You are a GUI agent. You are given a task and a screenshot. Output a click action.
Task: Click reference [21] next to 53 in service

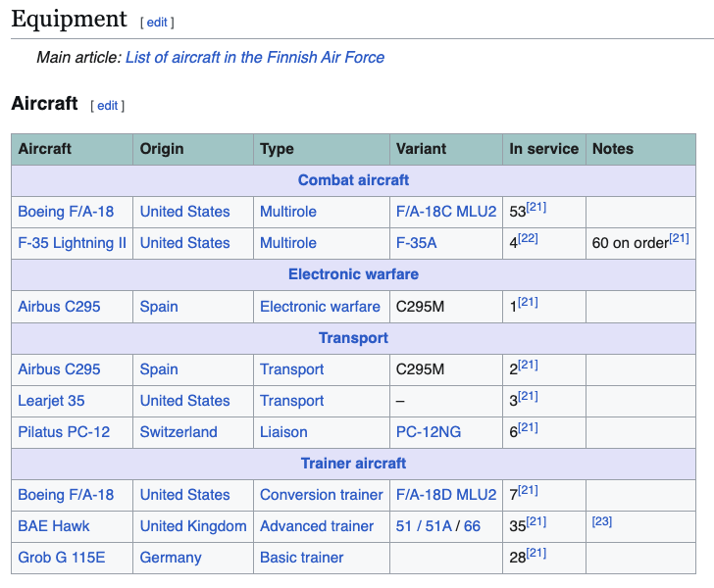536,207
